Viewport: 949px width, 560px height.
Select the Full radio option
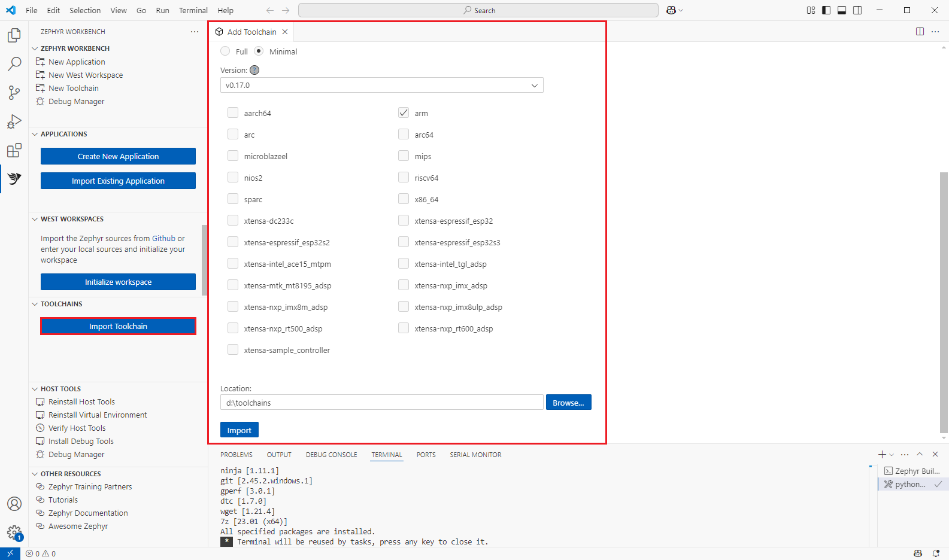[225, 51]
